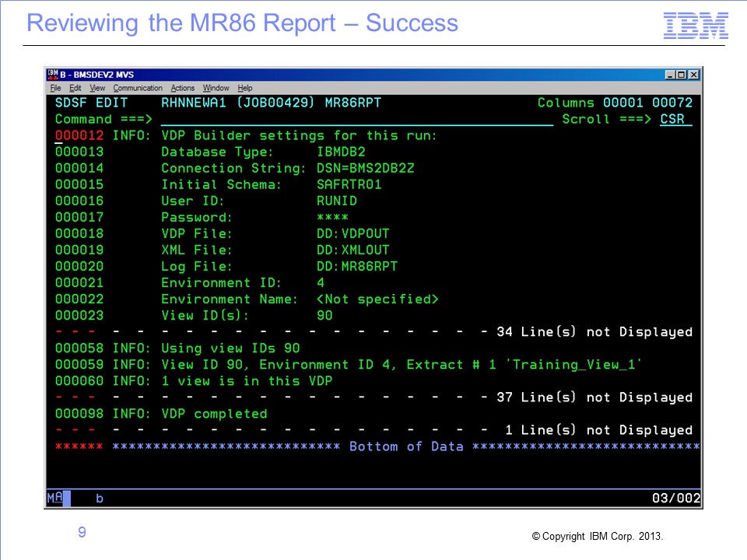Click the terminal window title bar icon
Screen dimensions: 747x560
point(52,75)
